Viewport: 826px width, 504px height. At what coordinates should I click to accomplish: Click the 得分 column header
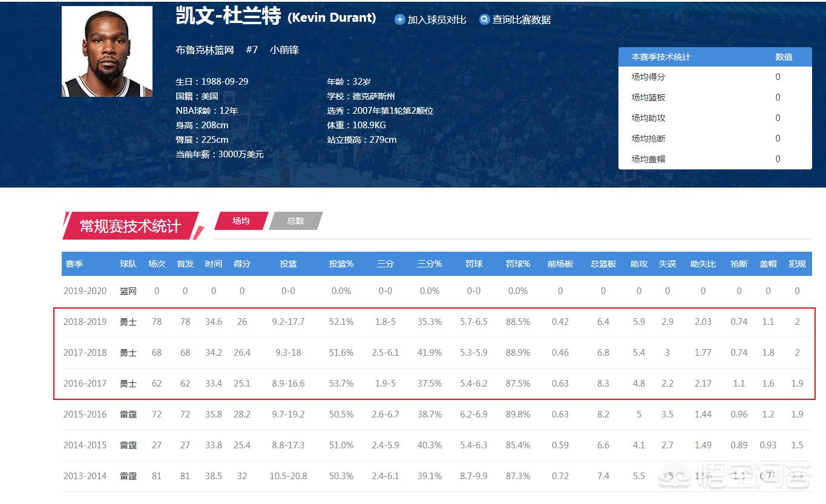(242, 264)
